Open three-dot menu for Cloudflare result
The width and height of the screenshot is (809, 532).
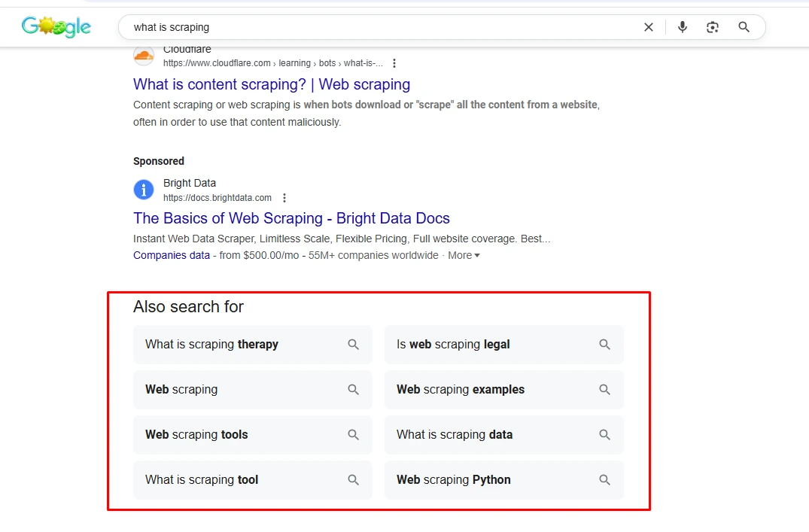(394, 63)
